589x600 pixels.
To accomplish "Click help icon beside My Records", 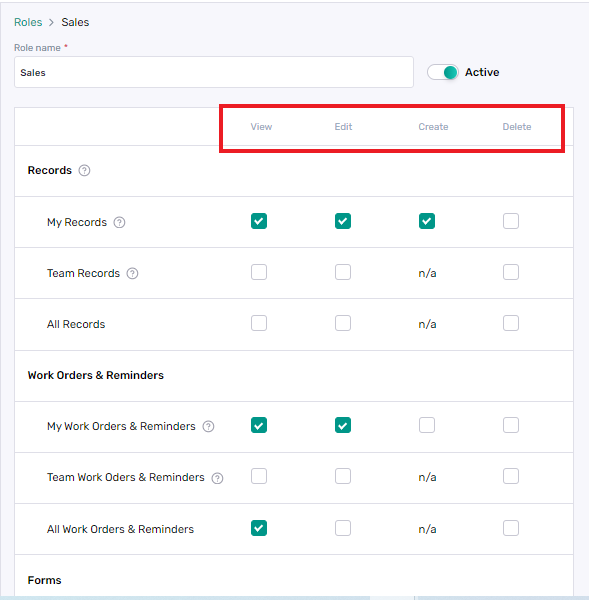I will pyautogui.click(x=119, y=222).
